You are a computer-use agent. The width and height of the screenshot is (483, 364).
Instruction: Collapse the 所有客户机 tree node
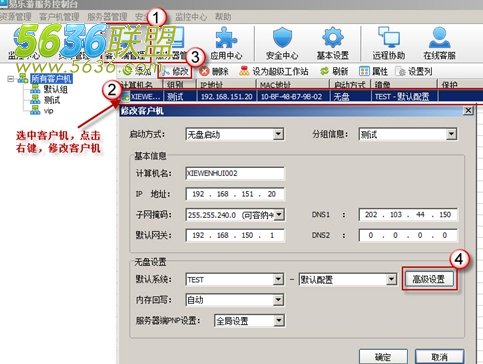coord(11,79)
